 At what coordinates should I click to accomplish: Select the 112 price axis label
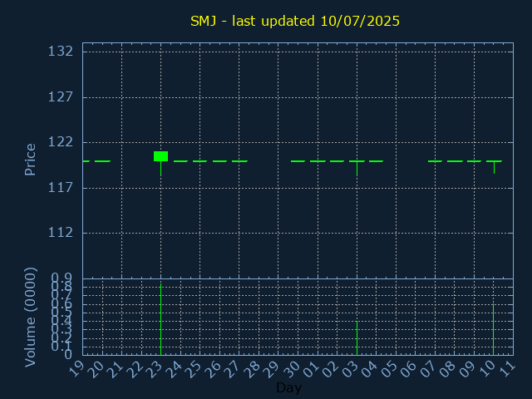(61, 233)
